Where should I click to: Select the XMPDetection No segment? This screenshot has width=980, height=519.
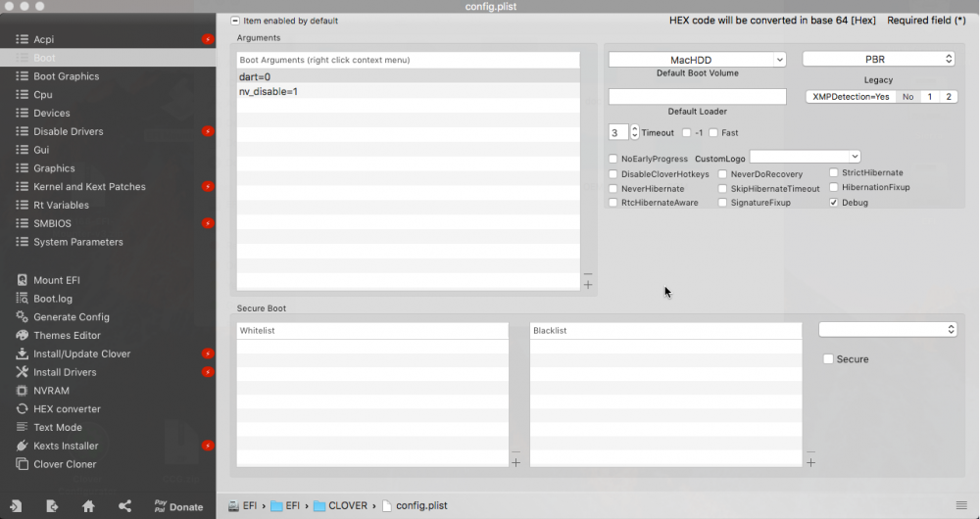[908, 97]
